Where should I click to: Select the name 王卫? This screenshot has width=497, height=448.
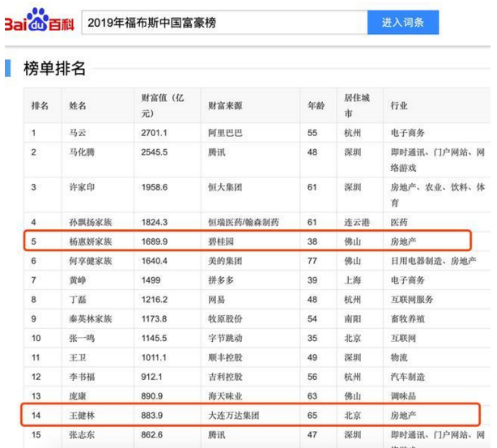tap(78, 357)
